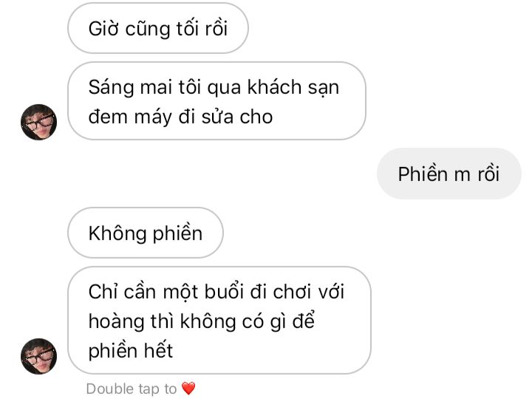532x399 pixels.
Task: Click the word 'Không' in fourth received bubble
Action: click(x=117, y=233)
